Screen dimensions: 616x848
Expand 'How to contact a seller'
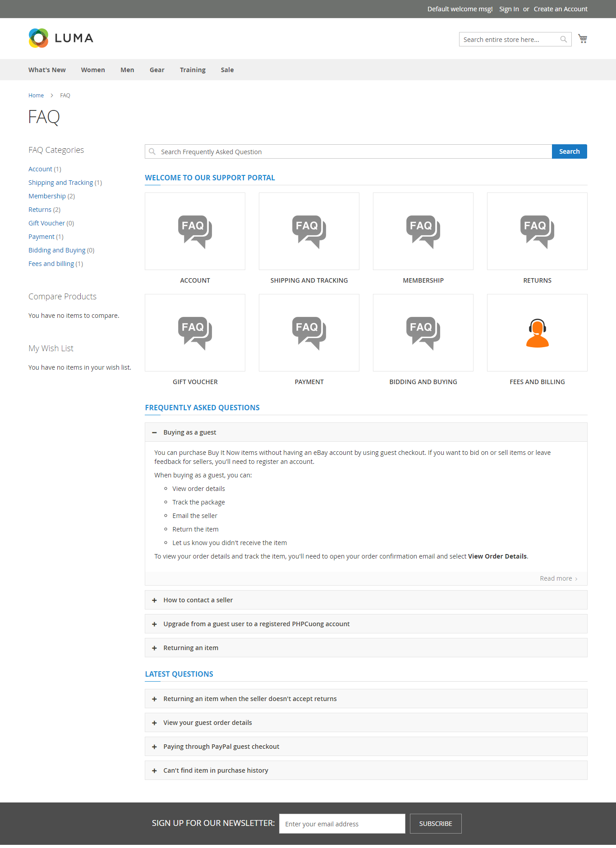click(198, 600)
